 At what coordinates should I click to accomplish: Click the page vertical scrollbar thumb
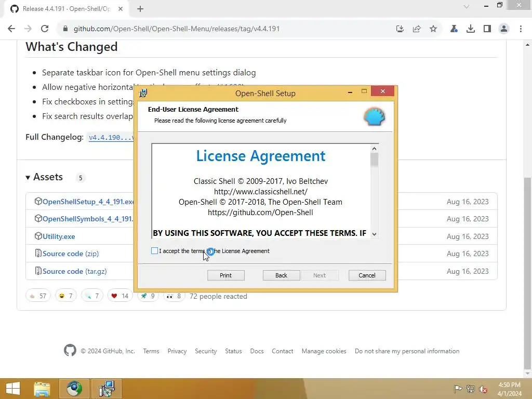point(528,272)
